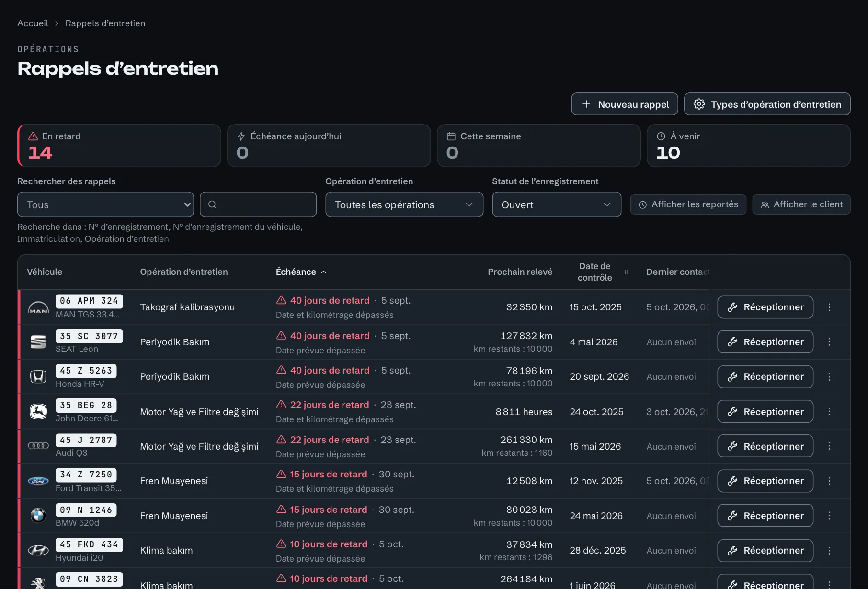This screenshot has height=589, width=868.
Task: Open more options for 35 BEG 28 row
Action: tap(829, 411)
